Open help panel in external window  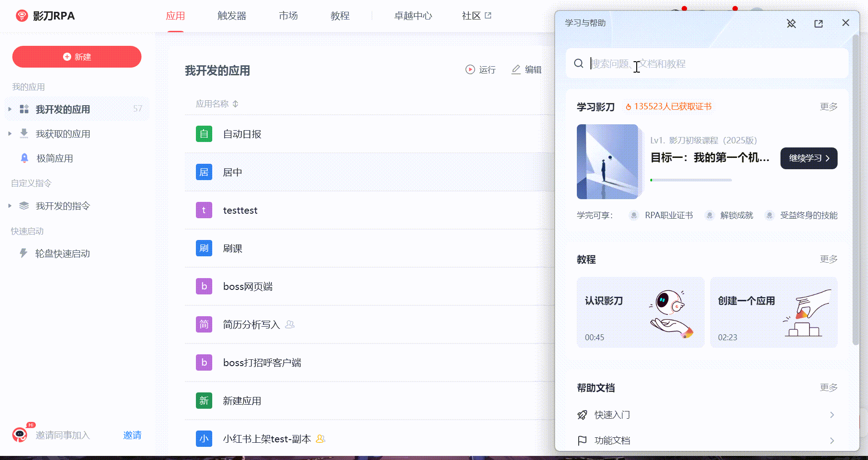pyautogui.click(x=818, y=24)
